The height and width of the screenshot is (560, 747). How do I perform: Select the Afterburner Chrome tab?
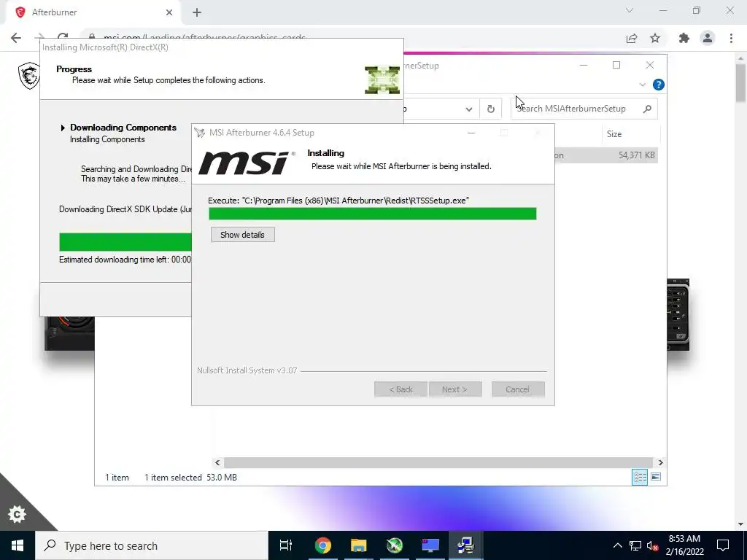coord(93,12)
